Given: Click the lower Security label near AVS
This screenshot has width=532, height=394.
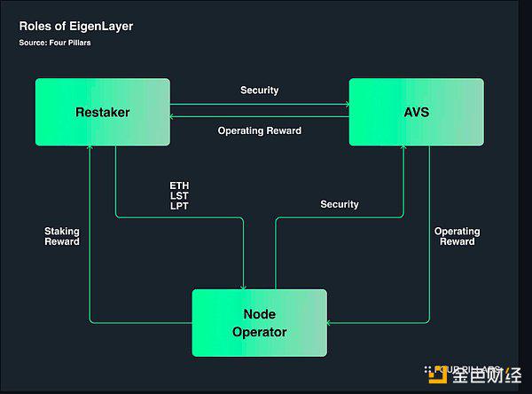Looking at the screenshot, I should point(340,204).
